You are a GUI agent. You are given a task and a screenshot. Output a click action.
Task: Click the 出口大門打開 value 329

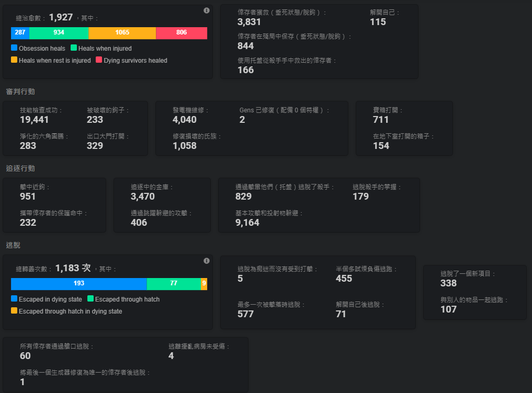coord(95,146)
